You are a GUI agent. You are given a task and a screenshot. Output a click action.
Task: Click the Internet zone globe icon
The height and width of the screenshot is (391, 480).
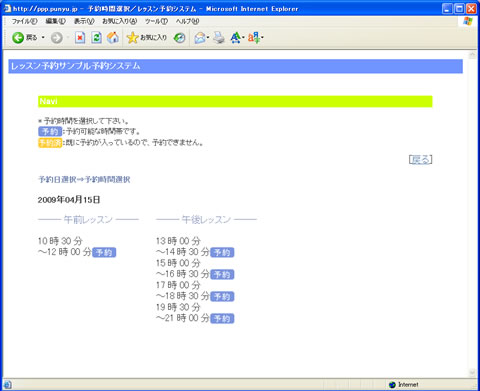tap(392, 385)
